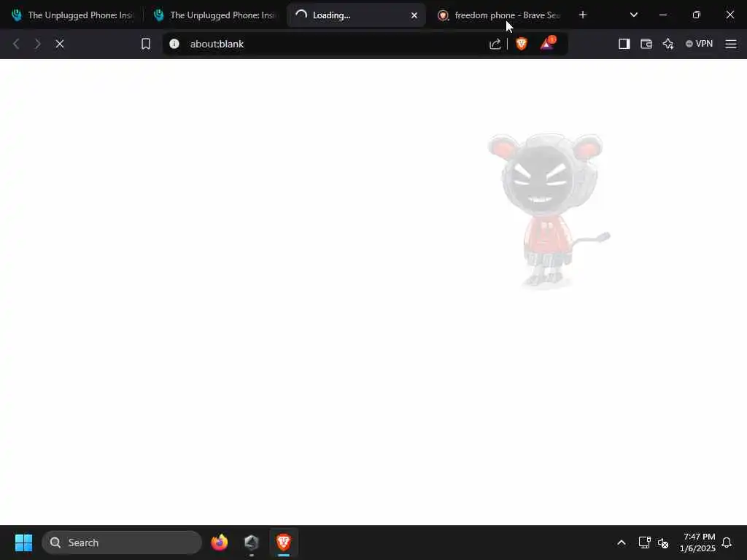
Task: Switch to first Unplugged Phone tab
Action: click(72, 15)
